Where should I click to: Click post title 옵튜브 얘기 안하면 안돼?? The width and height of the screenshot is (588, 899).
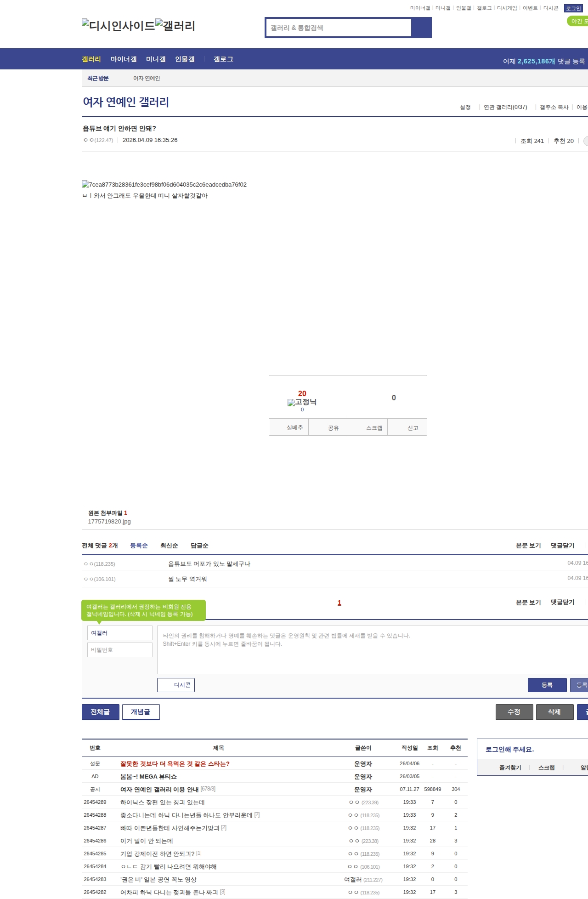119,129
